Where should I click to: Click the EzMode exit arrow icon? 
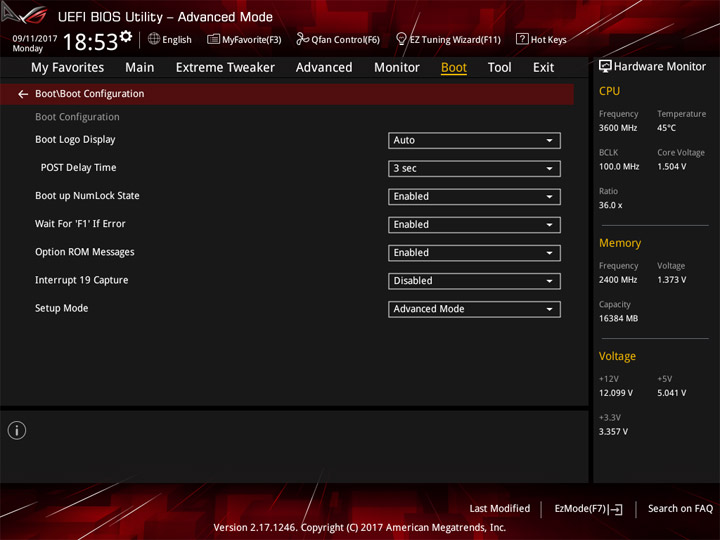pos(616,509)
